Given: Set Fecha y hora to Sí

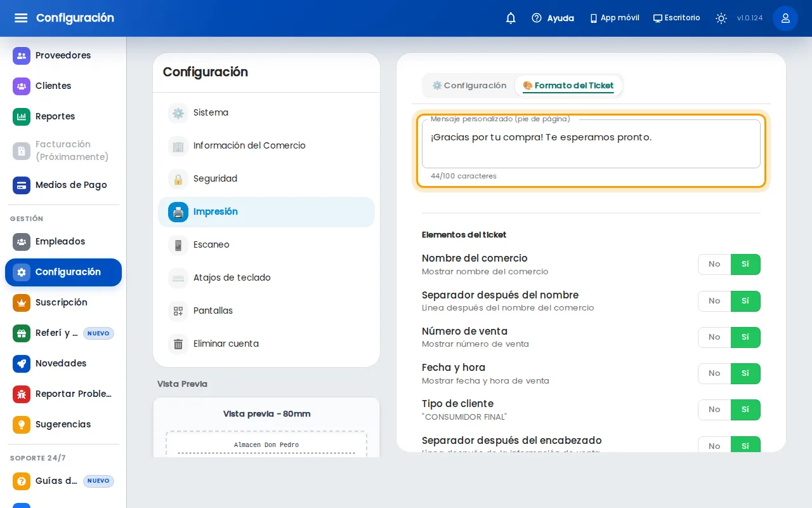Looking at the screenshot, I should point(745,373).
